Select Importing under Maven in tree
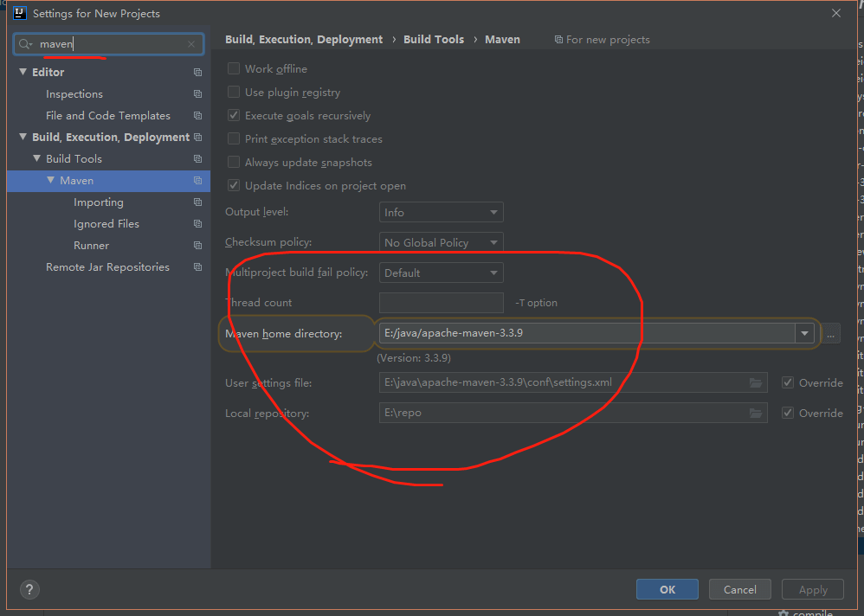 pos(98,202)
